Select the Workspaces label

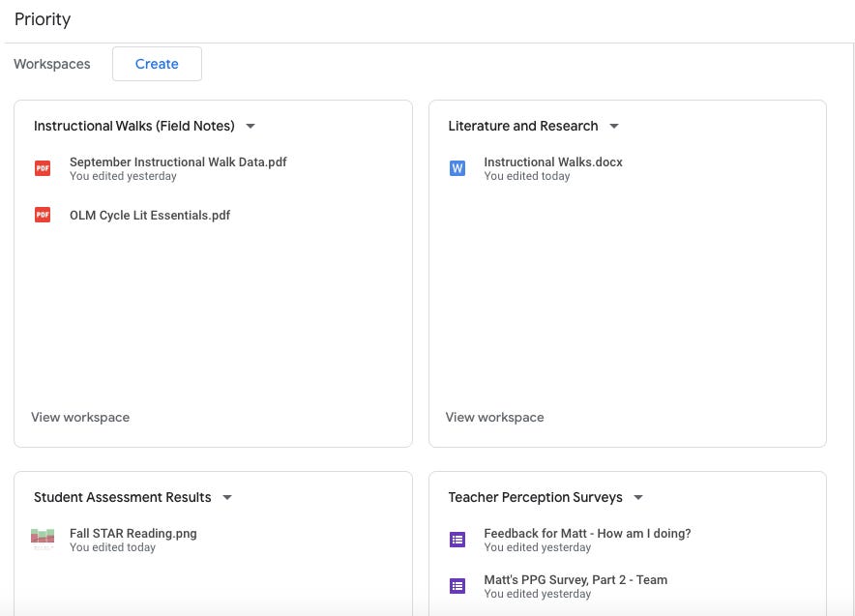coord(52,64)
